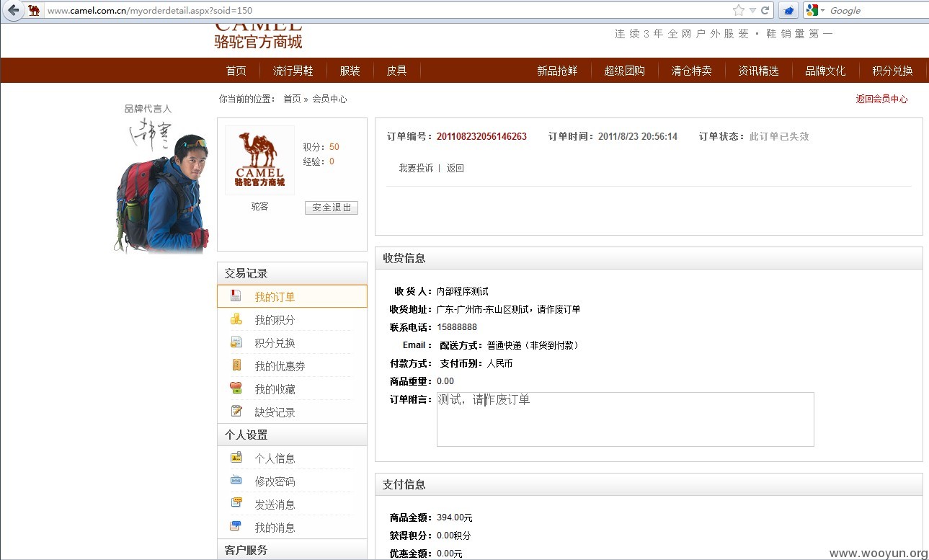Click the order number 201108232056146263

pos(481,136)
